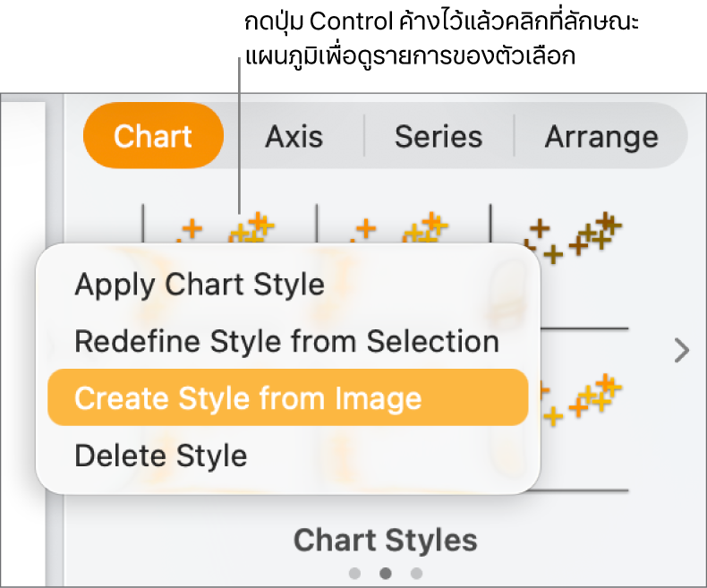The width and height of the screenshot is (707, 588).
Task: Switch to the Chart tab
Action: tap(153, 136)
